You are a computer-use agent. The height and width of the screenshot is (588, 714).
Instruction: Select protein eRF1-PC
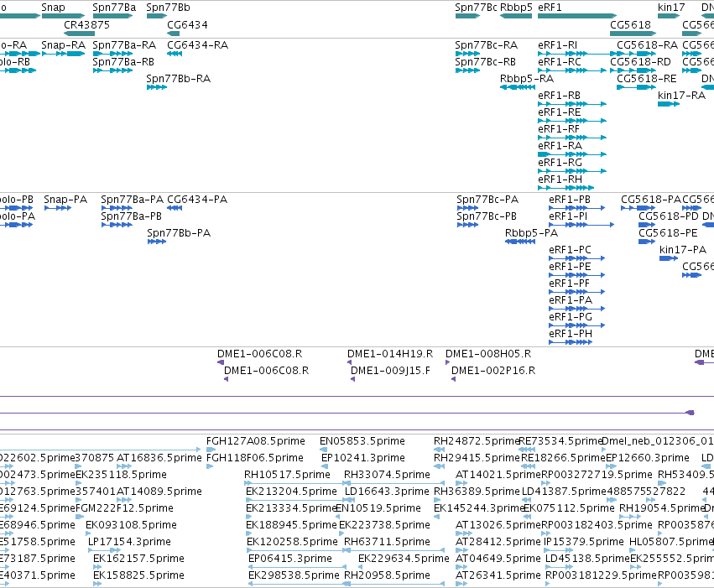pyautogui.click(x=577, y=258)
